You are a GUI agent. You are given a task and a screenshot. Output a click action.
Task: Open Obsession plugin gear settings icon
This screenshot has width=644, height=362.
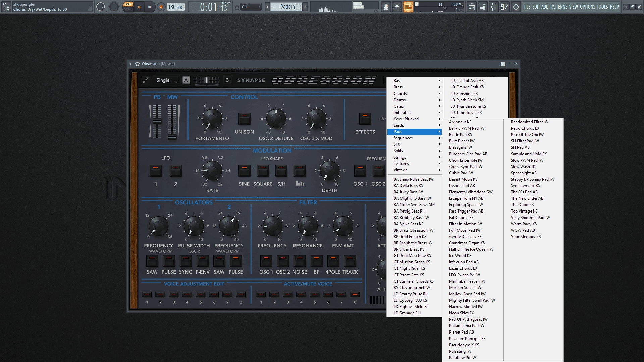click(x=137, y=64)
